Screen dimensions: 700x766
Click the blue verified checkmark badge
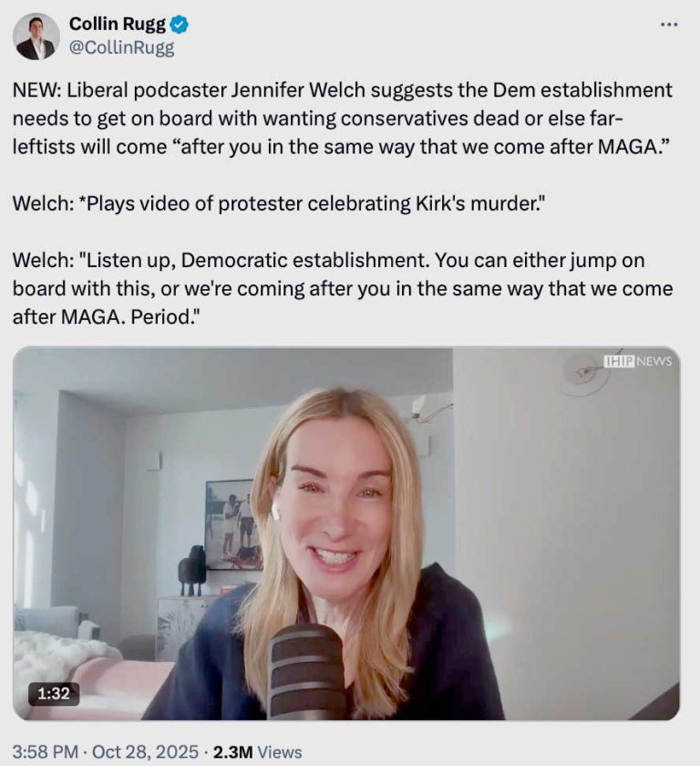click(180, 25)
